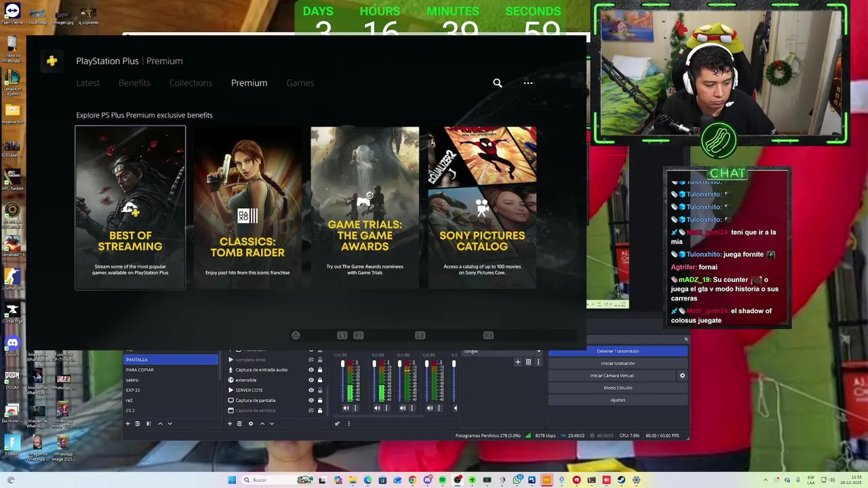The height and width of the screenshot is (488, 868).
Task: Open options of third mixer channel
Action: pyautogui.click(x=412, y=408)
